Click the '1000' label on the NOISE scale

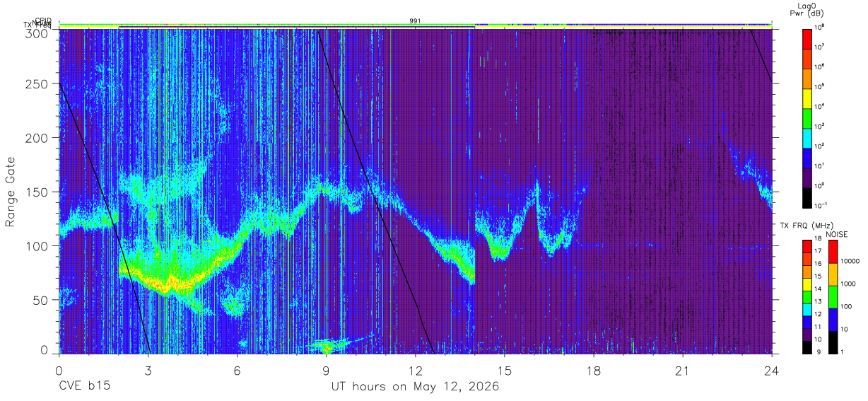tap(849, 284)
